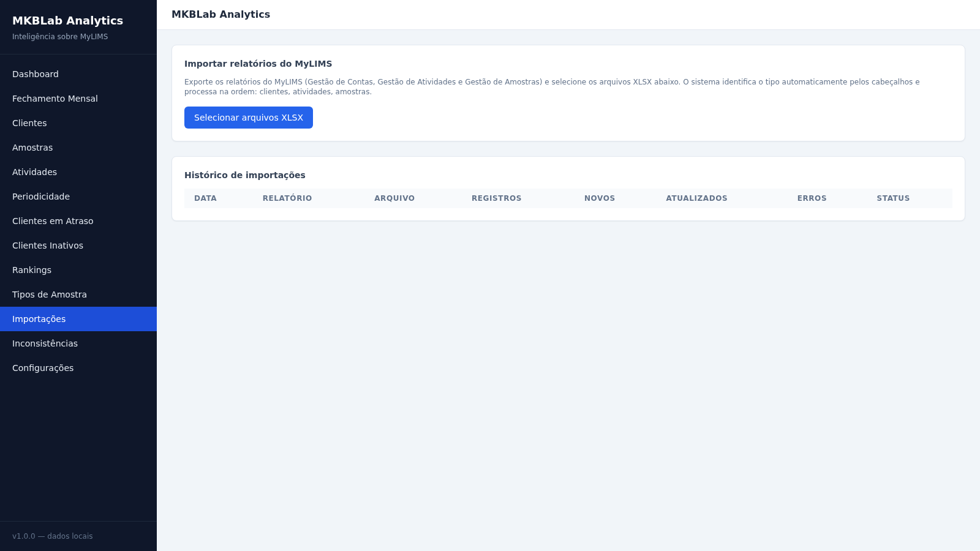Viewport: 980px width, 551px height.
Task: Open the Dashboard page
Action: coord(78,74)
